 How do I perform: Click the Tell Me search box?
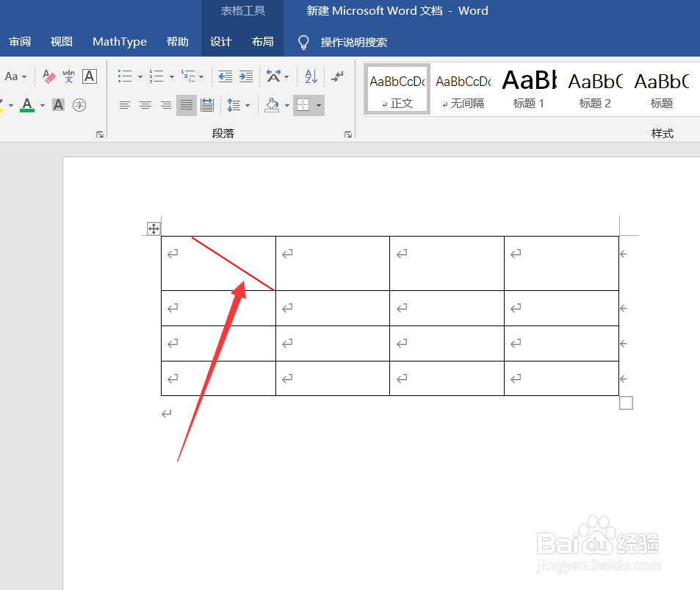[353, 42]
